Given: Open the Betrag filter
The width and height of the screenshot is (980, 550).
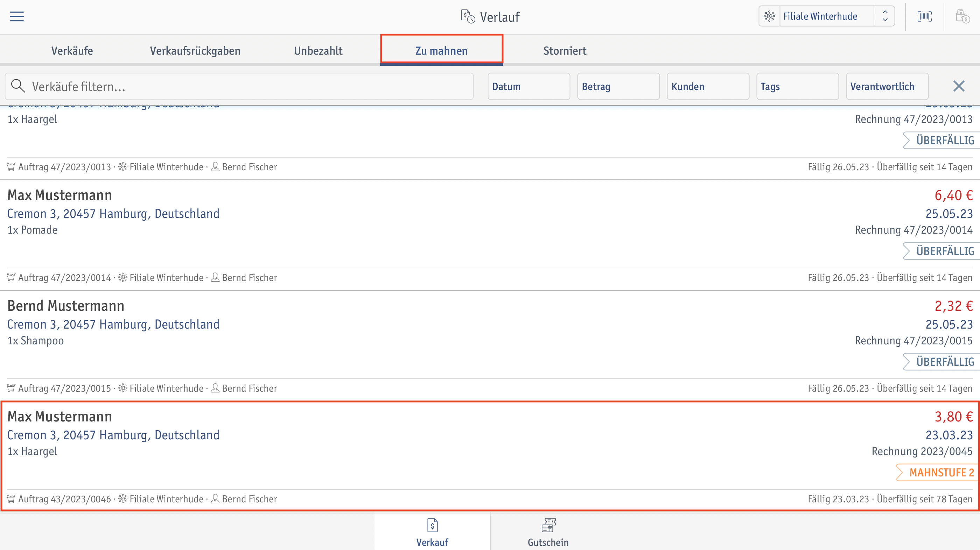Looking at the screenshot, I should pos(618,87).
